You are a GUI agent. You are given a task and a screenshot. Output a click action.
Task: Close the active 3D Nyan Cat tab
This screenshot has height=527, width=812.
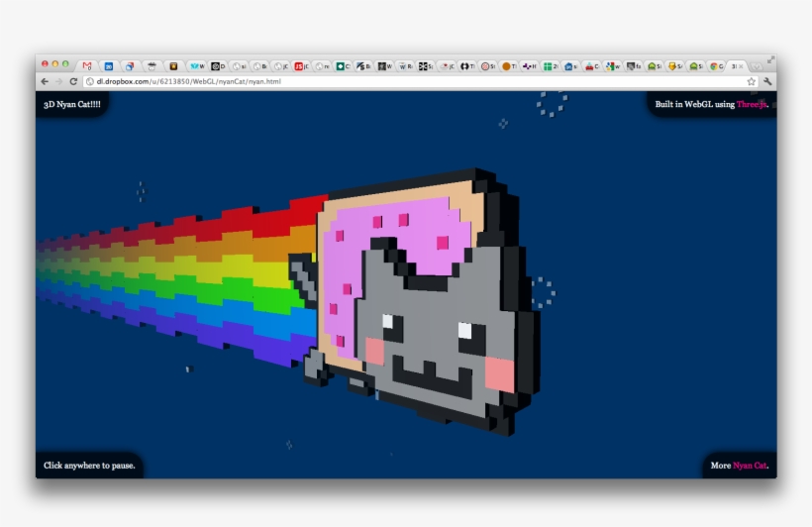(x=741, y=66)
